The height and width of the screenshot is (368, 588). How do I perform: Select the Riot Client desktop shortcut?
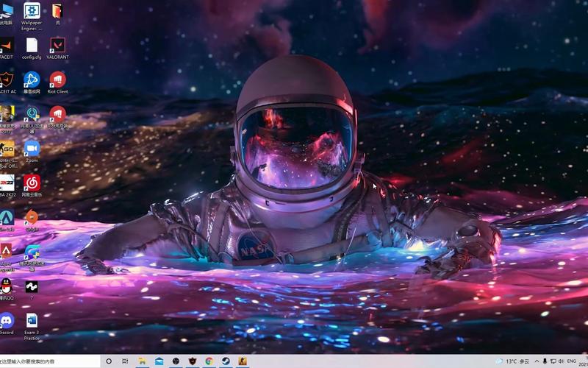pos(57,82)
